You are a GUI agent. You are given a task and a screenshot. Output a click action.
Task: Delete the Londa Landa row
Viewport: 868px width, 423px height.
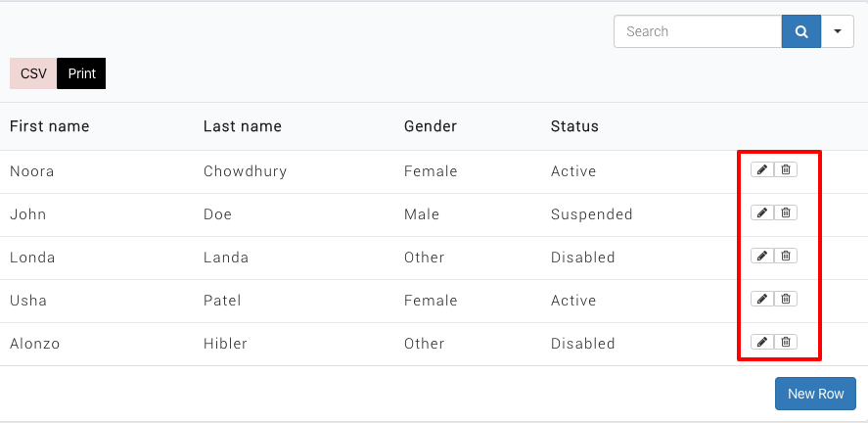[x=786, y=256]
